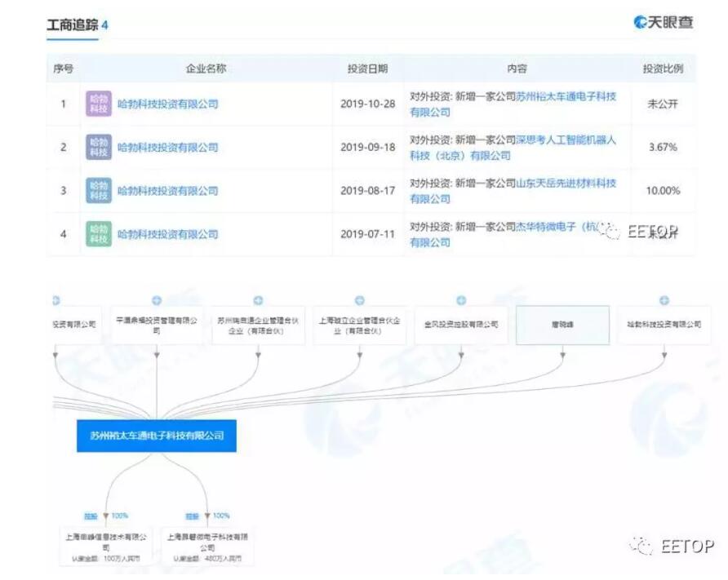Viewport: 728px width, 580px height.
Task: Click the 序号 column header
Action: pyautogui.click(x=63, y=69)
